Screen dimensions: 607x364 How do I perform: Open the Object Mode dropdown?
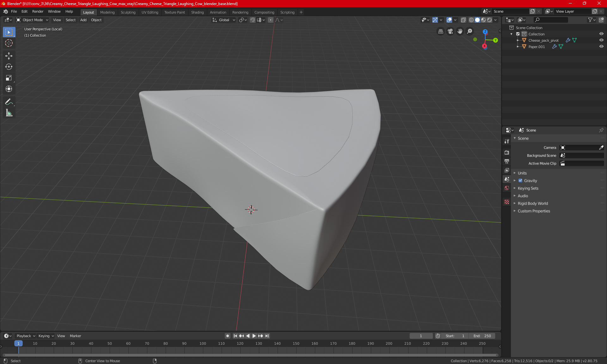tap(32, 20)
